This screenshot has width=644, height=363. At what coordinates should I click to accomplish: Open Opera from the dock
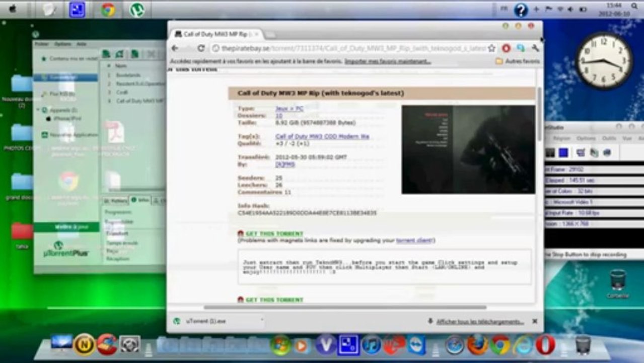pos(545,345)
